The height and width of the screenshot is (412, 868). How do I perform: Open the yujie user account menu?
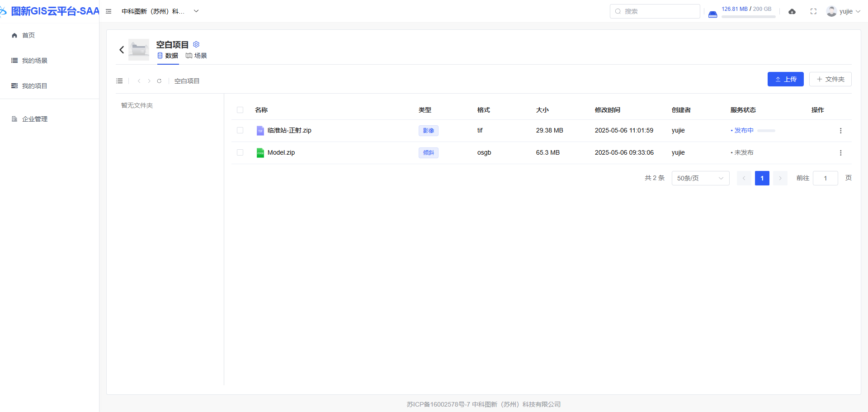point(843,11)
